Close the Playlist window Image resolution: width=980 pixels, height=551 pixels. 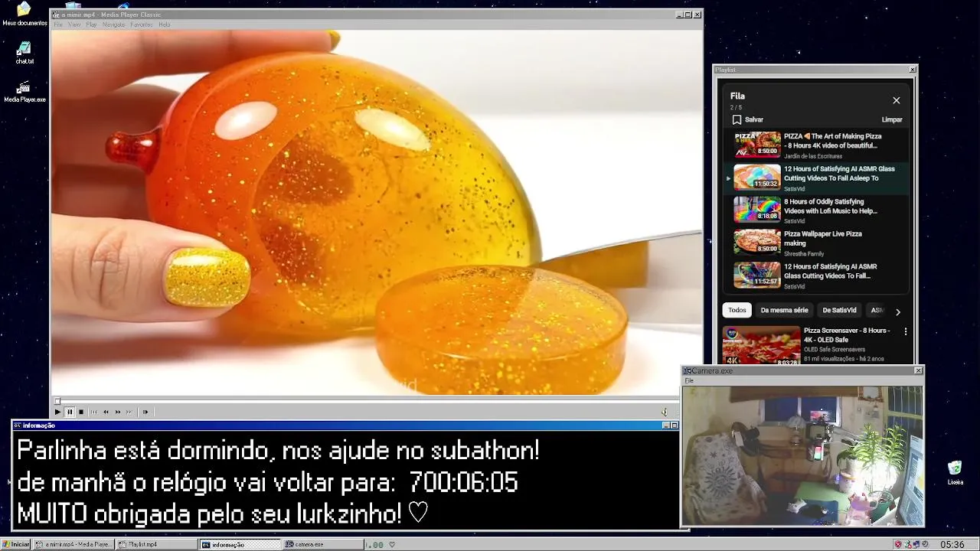pyautogui.click(x=912, y=70)
